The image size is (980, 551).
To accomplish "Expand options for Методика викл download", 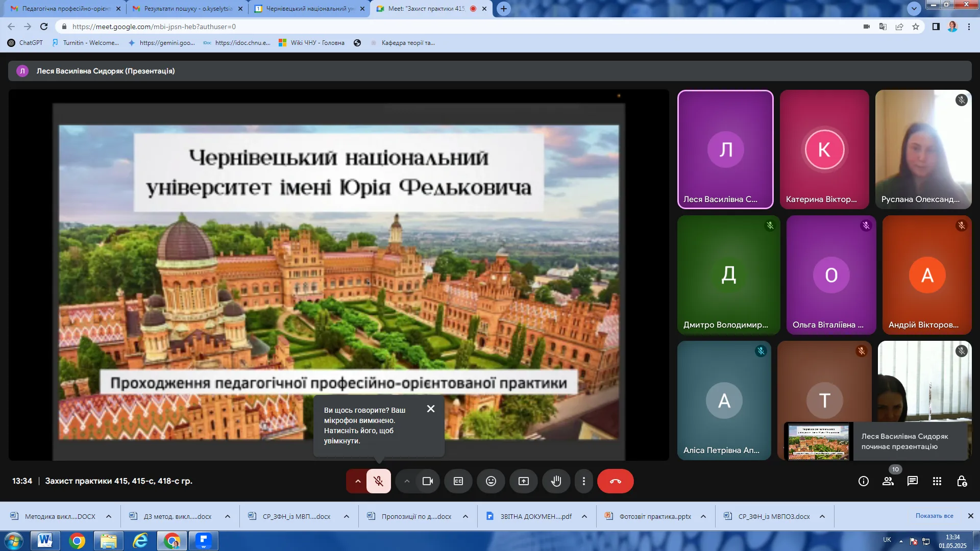I will tap(109, 516).
